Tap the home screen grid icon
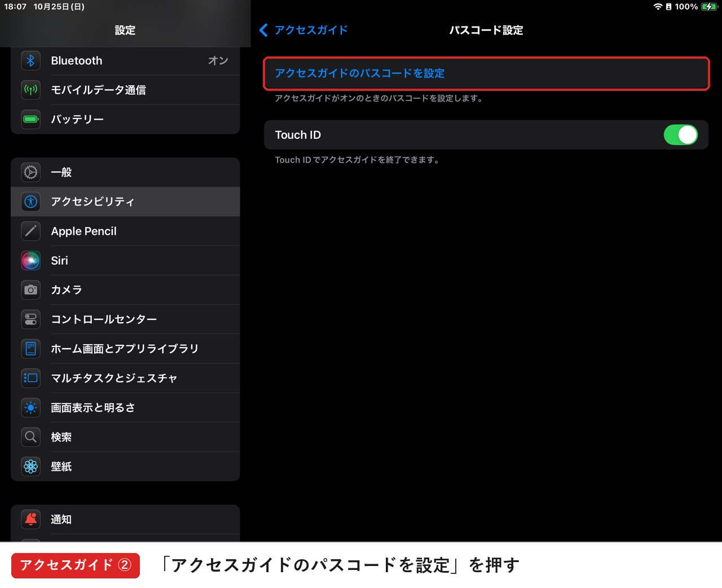This screenshot has width=722, height=588. click(31, 349)
